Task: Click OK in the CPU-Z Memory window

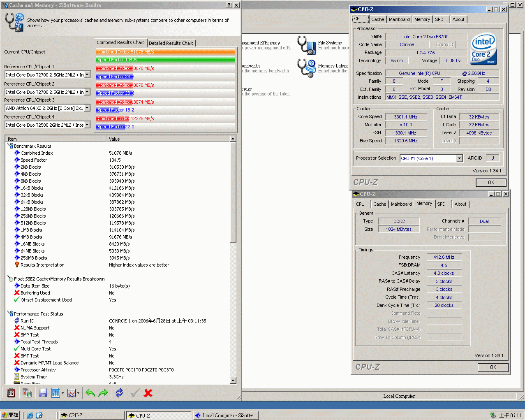Action: click(x=493, y=367)
